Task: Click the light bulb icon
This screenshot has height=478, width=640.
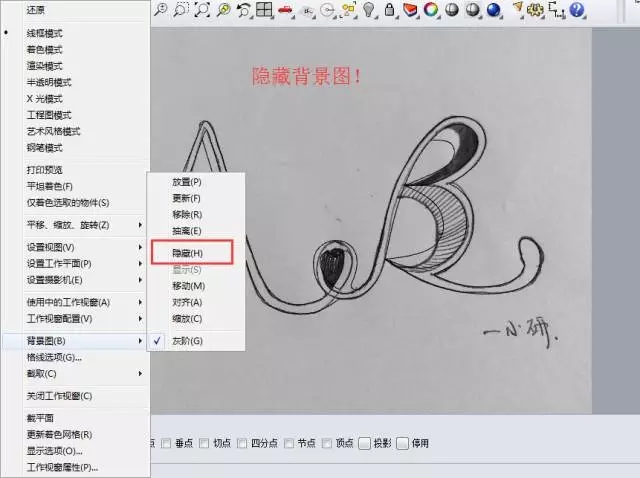Action: click(369, 10)
